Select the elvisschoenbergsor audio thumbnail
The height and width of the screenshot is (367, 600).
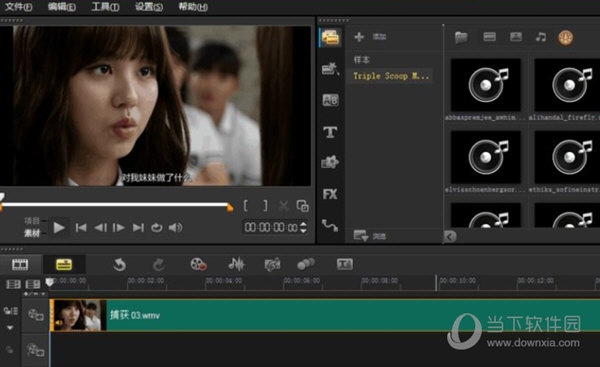(x=486, y=157)
